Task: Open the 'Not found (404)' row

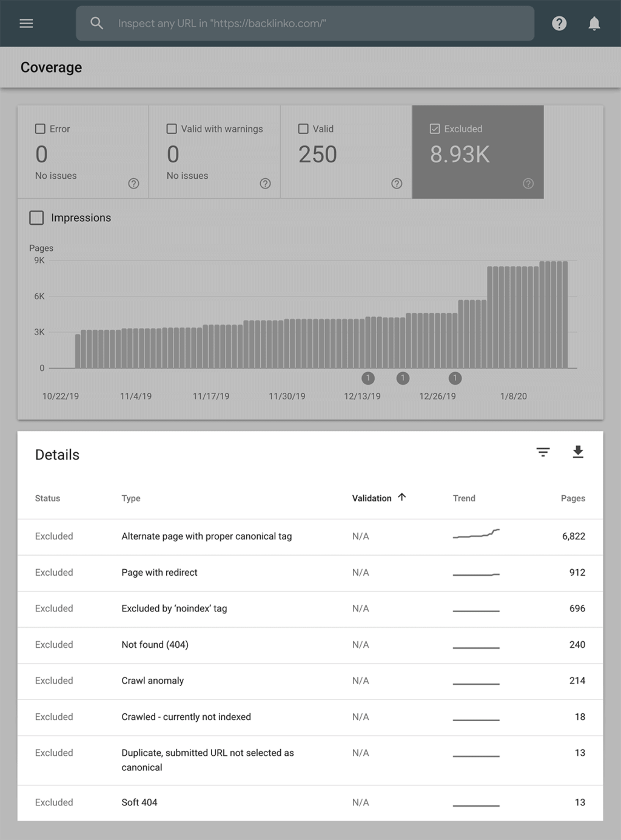Action: [x=155, y=645]
